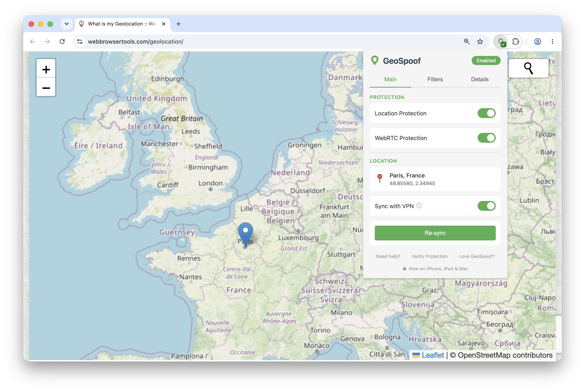Click the GeoSpoof logo in popup header
This screenshot has width=585, height=392.
(x=375, y=60)
